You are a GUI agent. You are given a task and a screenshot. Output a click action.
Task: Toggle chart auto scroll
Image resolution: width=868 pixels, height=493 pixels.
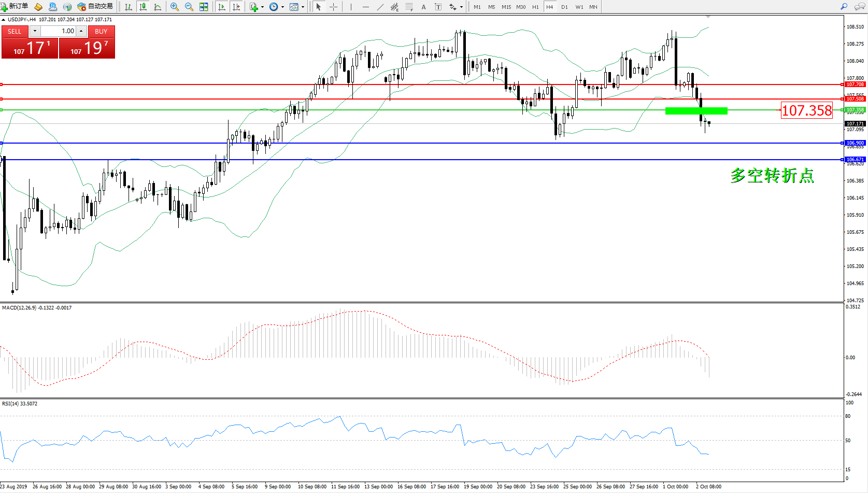coord(222,7)
